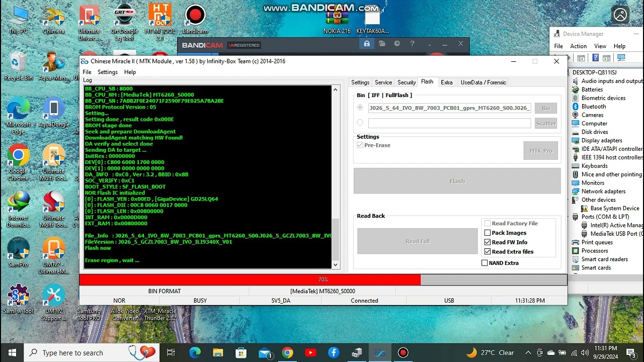The height and width of the screenshot is (362, 644).
Task: Select the Scatter file radio button
Action: tap(360, 122)
